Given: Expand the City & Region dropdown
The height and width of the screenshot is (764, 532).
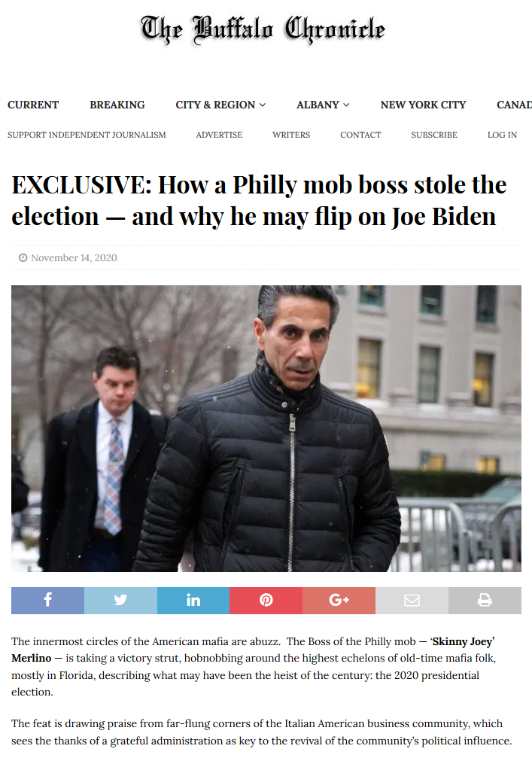Looking at the screenshot, I should pyautogui.click(x=220, y=105).
